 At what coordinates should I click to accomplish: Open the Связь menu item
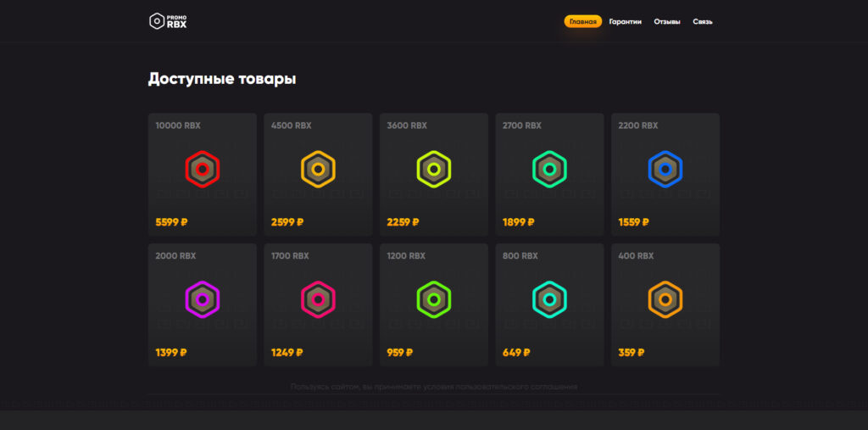[x=703, y=21]
